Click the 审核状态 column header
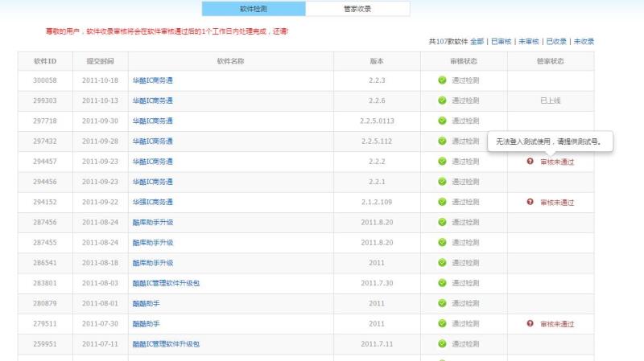This screenshot has height=361, width=644. click(464, 61)
